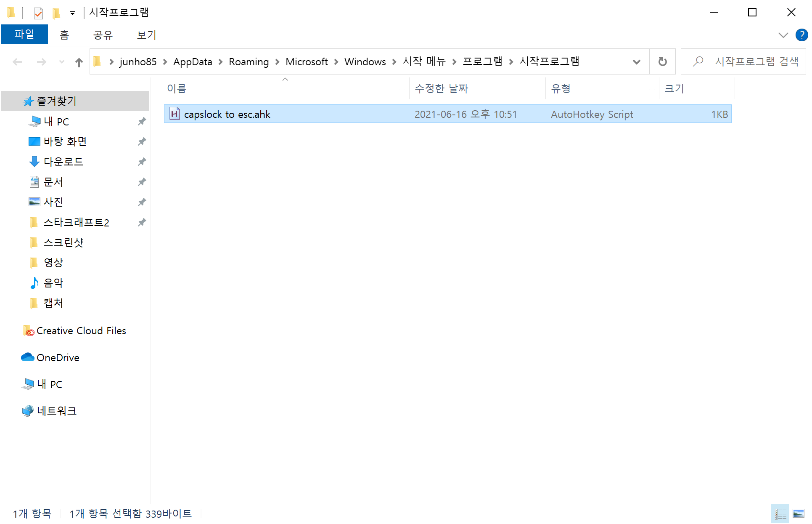Viewport: 812px width, 524px height.
Task: Unpin 다운로드 using its pin icon
Action: (x=142, y=162)
